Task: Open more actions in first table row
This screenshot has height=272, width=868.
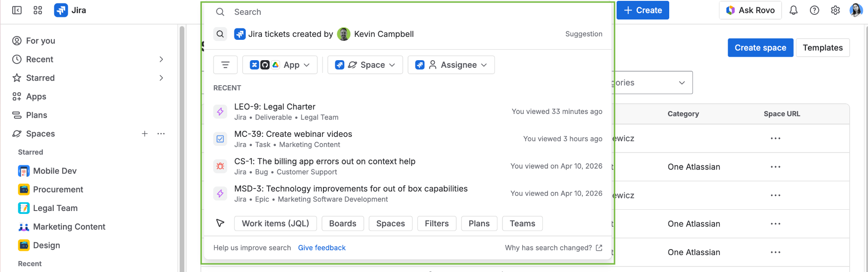Action: [x=776, y=139]
